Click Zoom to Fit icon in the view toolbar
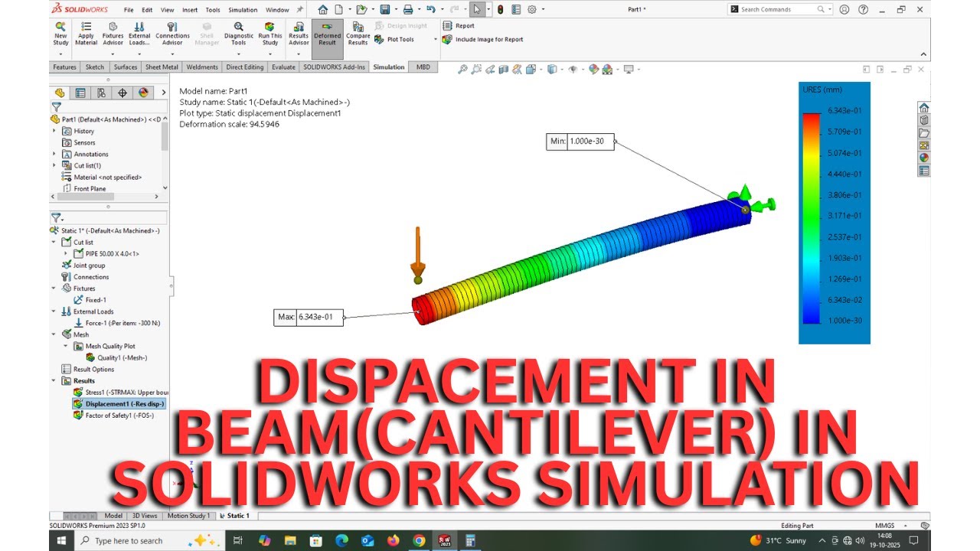Viewport: 980px width, 551px height. tap(462, 69)
